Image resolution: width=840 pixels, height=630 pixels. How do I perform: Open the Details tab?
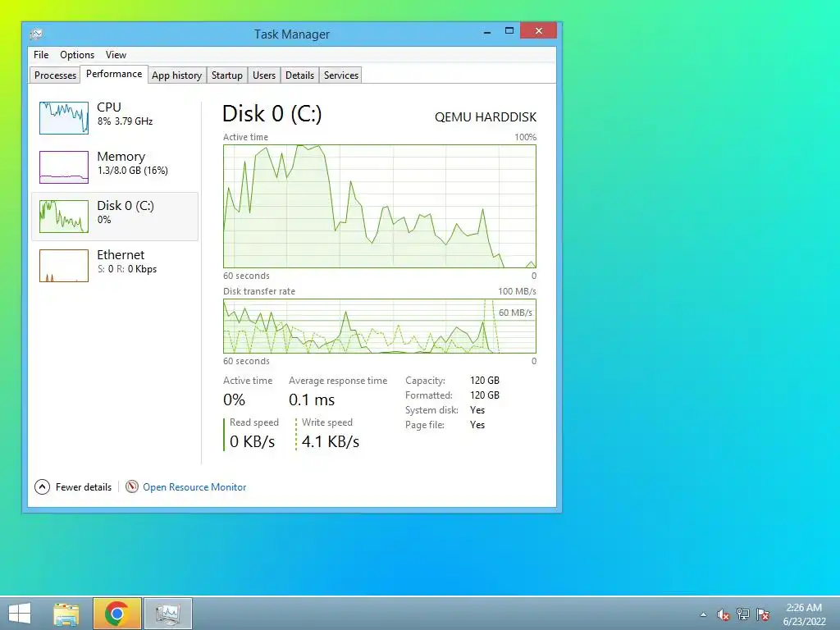299,75
